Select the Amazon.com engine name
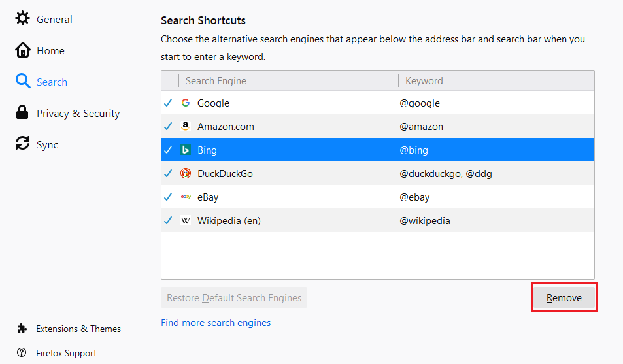623x364 pixels. (226, 127)
